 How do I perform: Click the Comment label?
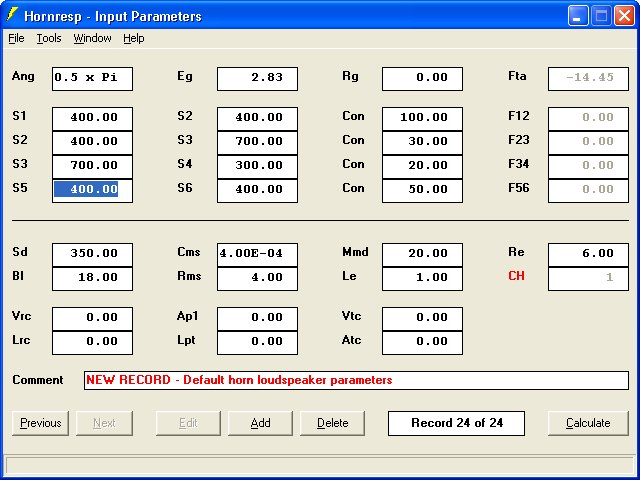38,380
